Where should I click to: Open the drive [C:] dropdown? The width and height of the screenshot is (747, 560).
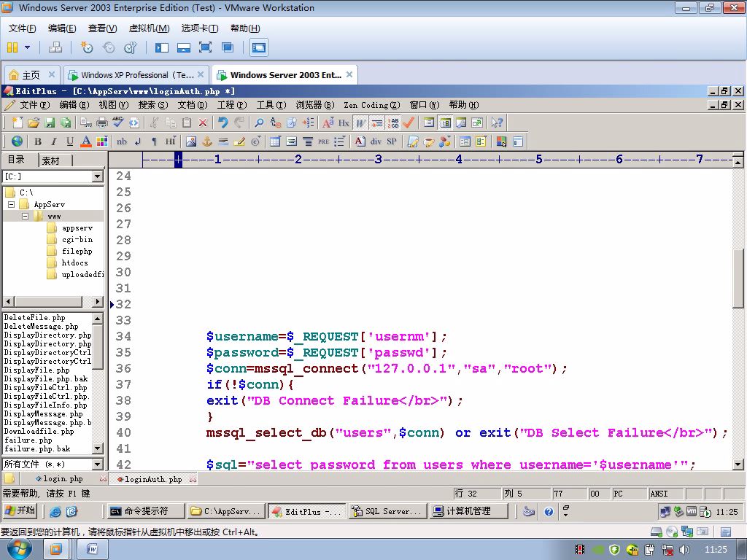pos(98,176)
